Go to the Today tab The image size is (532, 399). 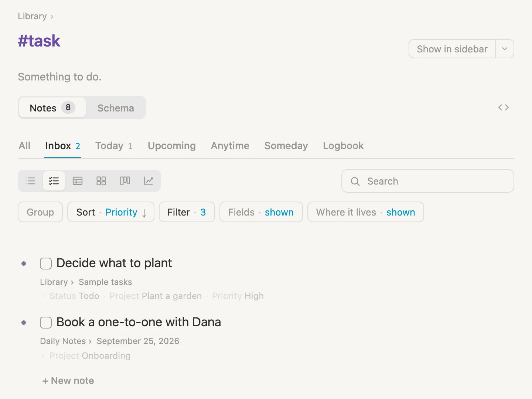point(114,146)
